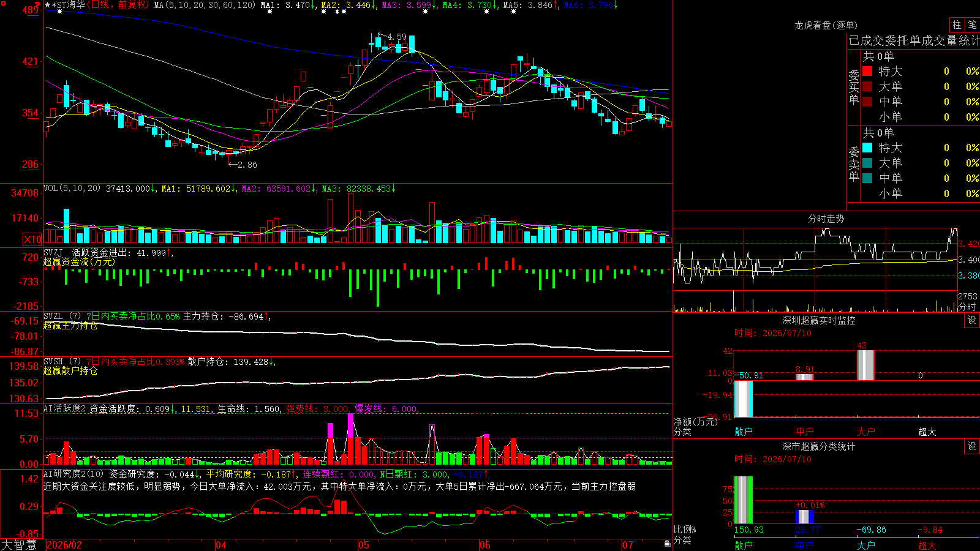The image size is (980, 551).
Task: Click the 龙虎看盘(逐单) panel title
Action: pos(826,25)
